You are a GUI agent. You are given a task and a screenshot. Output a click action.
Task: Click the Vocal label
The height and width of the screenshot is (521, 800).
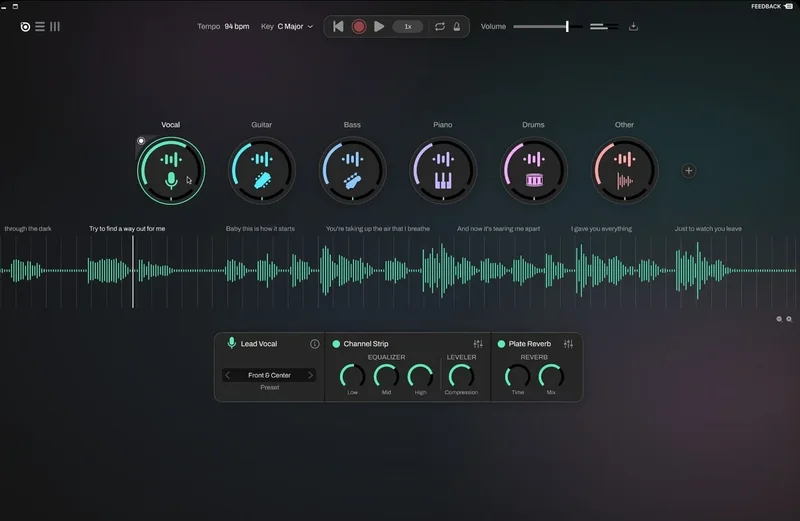point(170,125)
